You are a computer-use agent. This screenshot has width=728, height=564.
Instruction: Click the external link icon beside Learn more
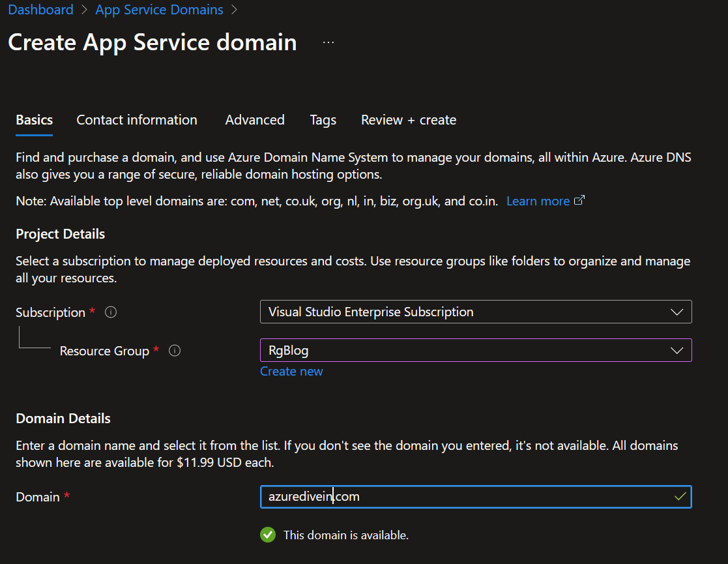click(579, 201)
